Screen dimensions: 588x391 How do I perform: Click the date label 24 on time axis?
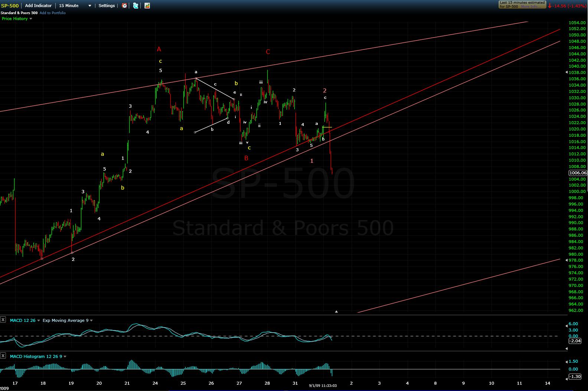click(x=155, y=383)
